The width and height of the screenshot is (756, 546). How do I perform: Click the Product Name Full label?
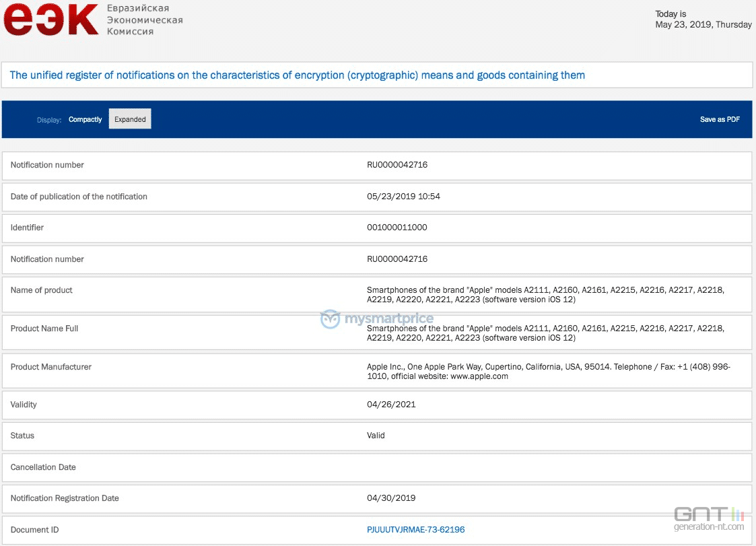pyautogui.click(x=44, y=329)
